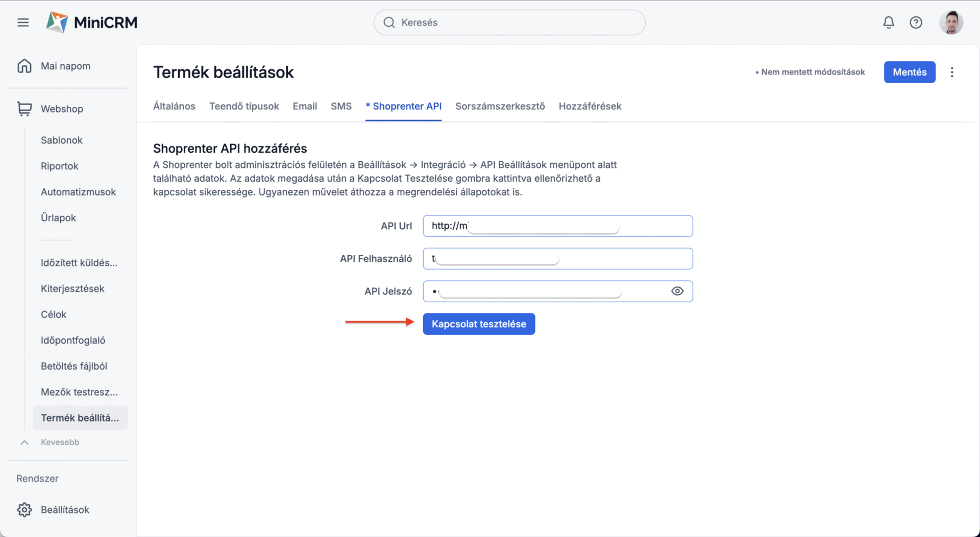Show the API password with eye icon
Screen dimensions: 980x537
(677, 291)
